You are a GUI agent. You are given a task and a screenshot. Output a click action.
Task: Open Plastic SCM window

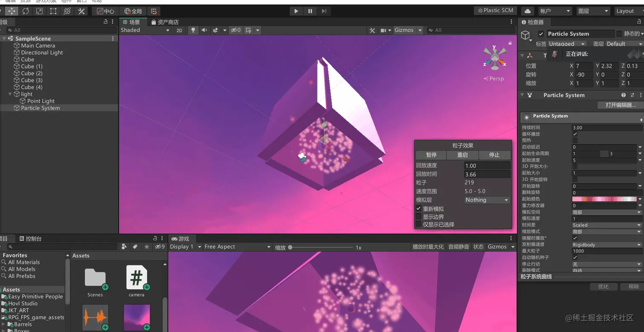click(x=495, y=11)
